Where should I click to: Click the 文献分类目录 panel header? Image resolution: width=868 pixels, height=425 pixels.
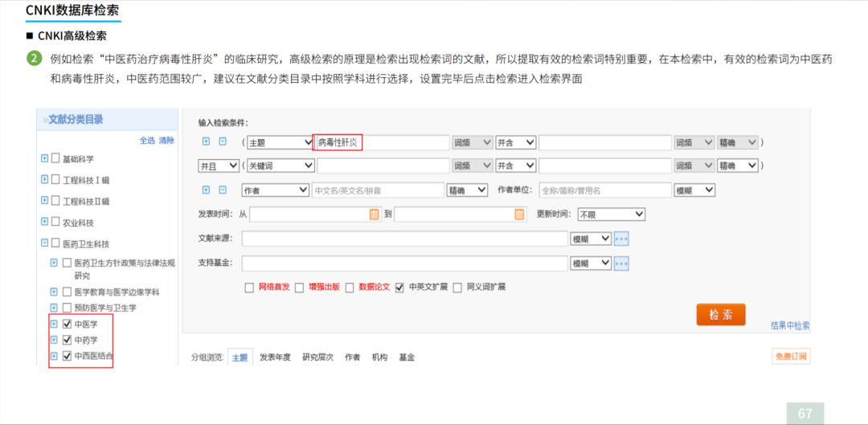107,120
